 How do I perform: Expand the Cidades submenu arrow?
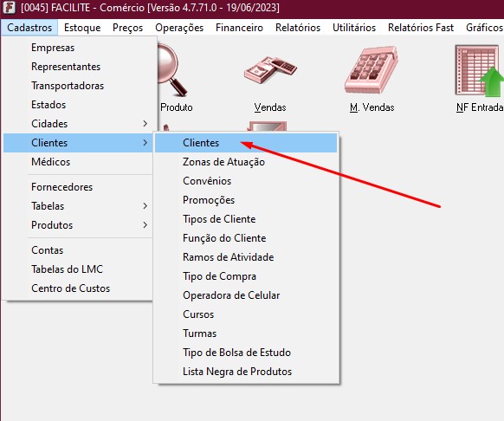[145, 124]
